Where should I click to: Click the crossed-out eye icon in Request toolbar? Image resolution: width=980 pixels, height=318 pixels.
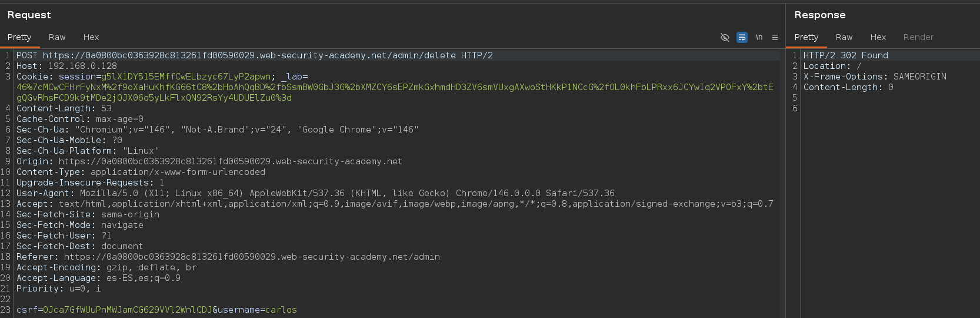[725, 37]
